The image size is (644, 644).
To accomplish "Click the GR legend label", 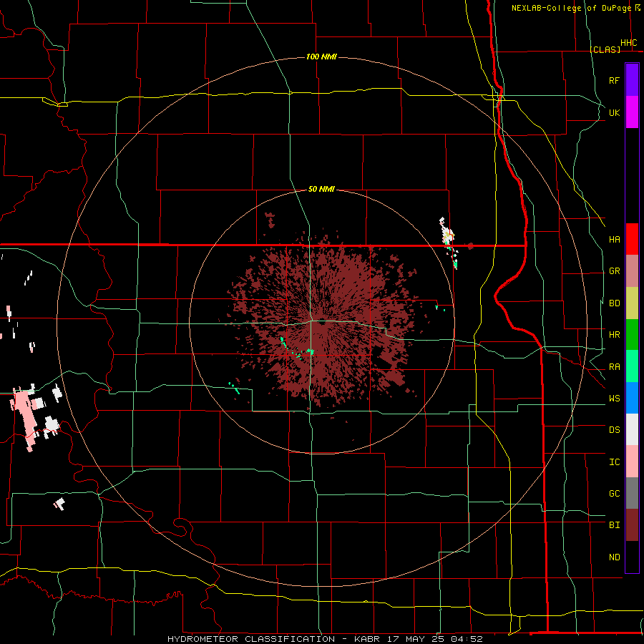I will (614, 271).
